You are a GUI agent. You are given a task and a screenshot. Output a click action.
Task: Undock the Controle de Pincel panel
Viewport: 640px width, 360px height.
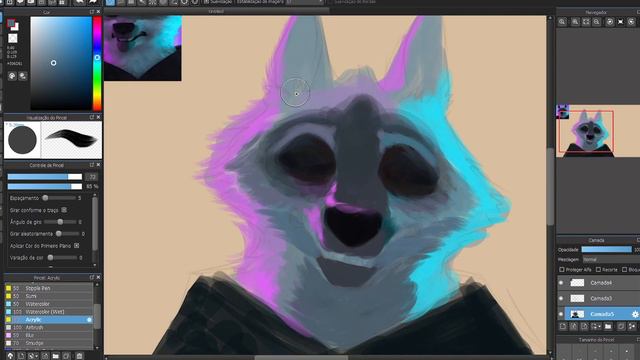(92, 165)
